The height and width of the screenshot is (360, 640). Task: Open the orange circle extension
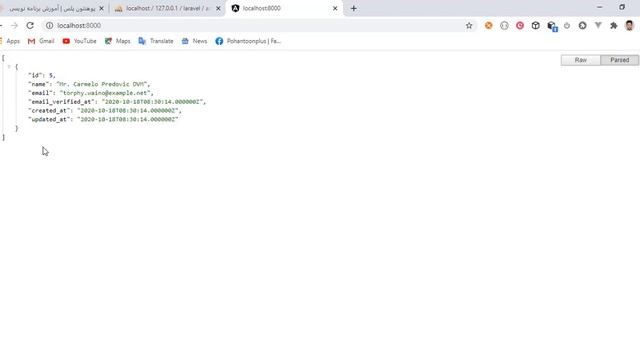(x=489, y=25)
